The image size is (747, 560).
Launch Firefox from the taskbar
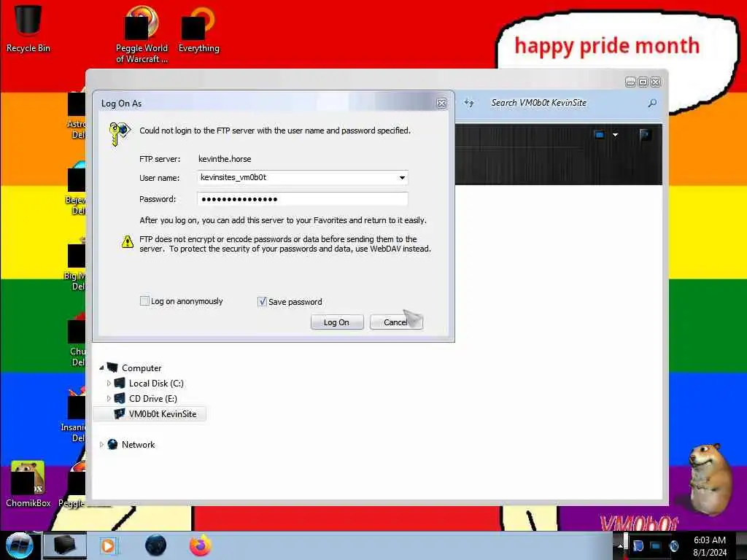(200, 545)
